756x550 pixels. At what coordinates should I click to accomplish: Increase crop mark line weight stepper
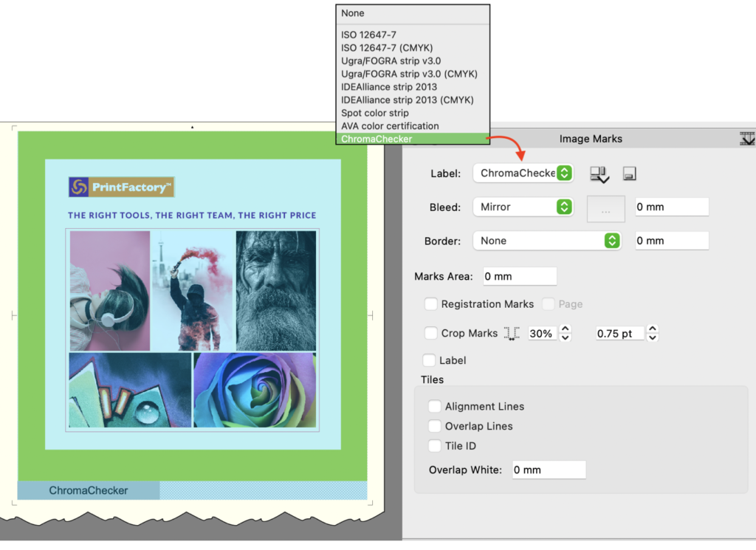(653, 329)
